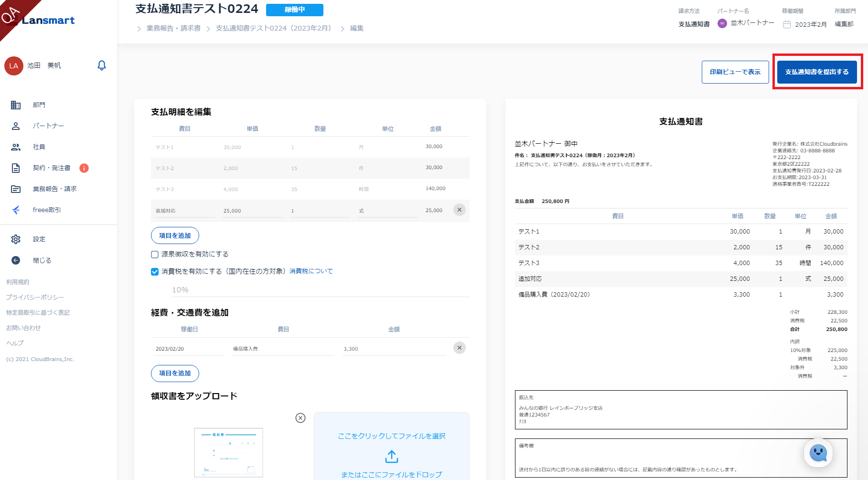Open the 10% tax rate dropdown

point(311,290)
